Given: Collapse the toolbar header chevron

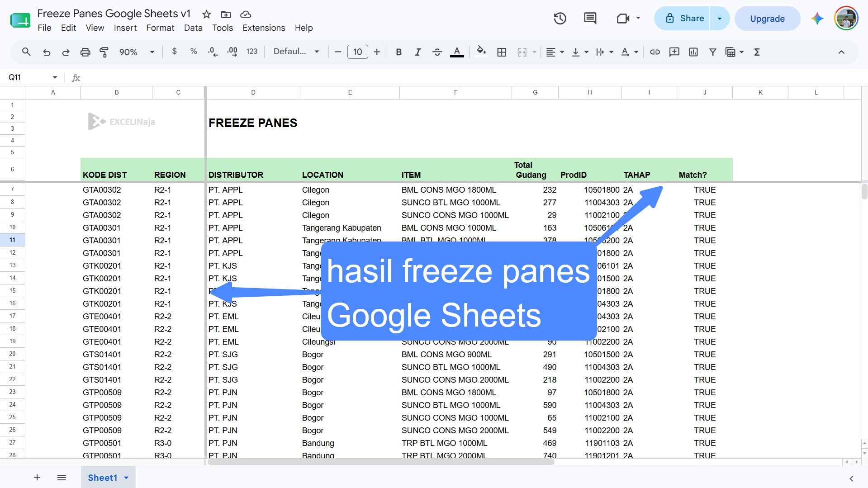Looking at the screenshot, I should pyautogui.click(x=841, y=52).
